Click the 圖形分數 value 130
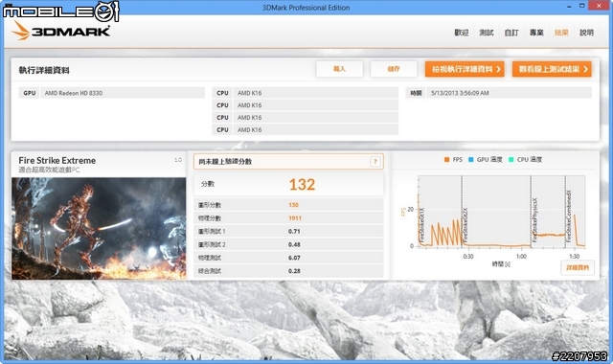 pyautogui.click(x=293, y=205)
